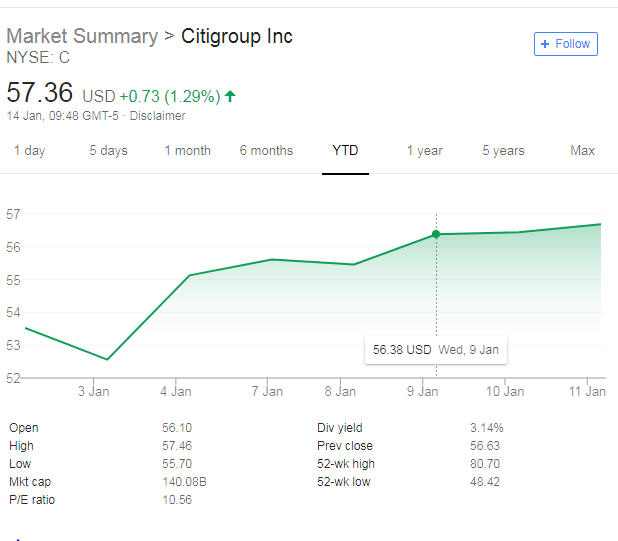Show the 6 months chart
618x541 pixels.
tap(266, 151)
